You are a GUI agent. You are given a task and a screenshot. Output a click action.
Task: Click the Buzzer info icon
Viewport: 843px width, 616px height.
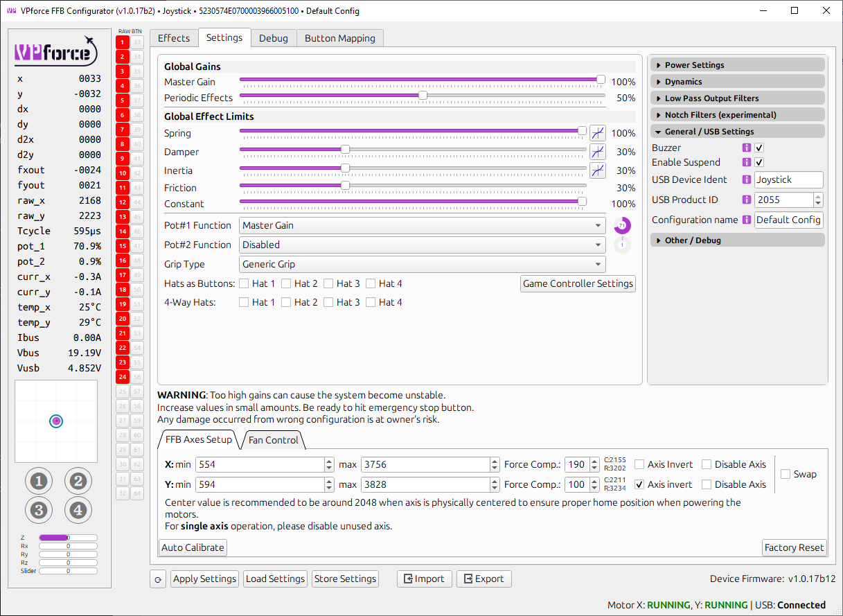click(x=747, y=148)
